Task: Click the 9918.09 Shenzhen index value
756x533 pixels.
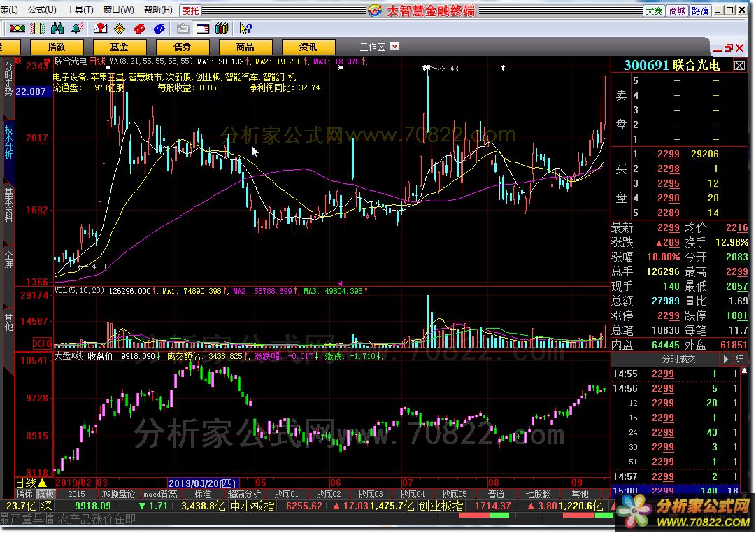Action: tap(92, 506)
